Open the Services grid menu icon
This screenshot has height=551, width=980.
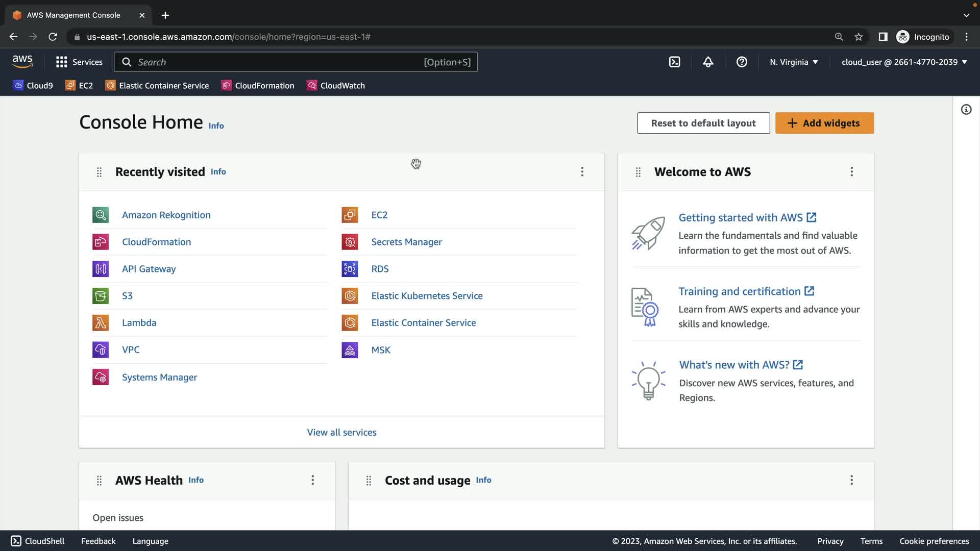[x=62, y=62]
